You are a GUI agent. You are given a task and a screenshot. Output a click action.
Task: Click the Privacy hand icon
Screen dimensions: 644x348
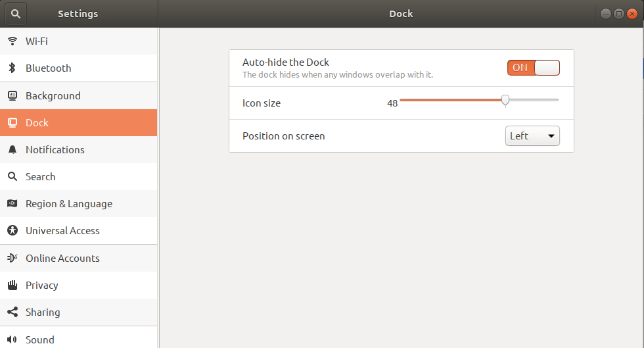(x=12, y=286)
